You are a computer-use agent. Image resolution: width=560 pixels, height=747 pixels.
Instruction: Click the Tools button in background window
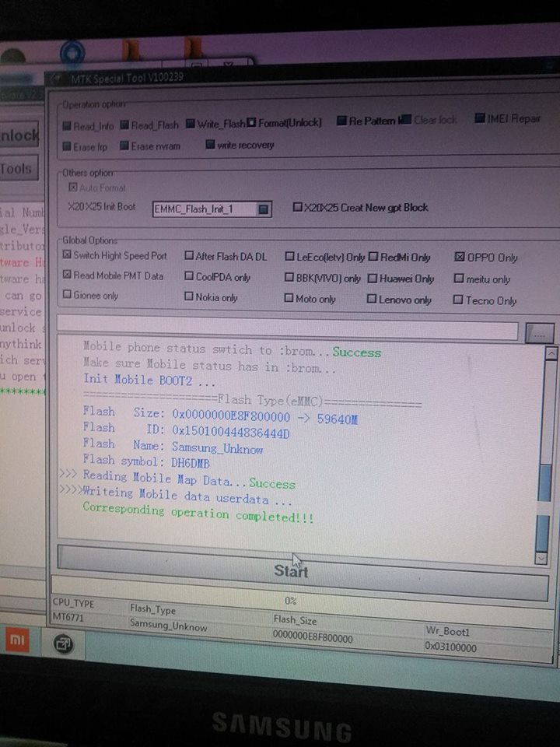pos(19,169)
